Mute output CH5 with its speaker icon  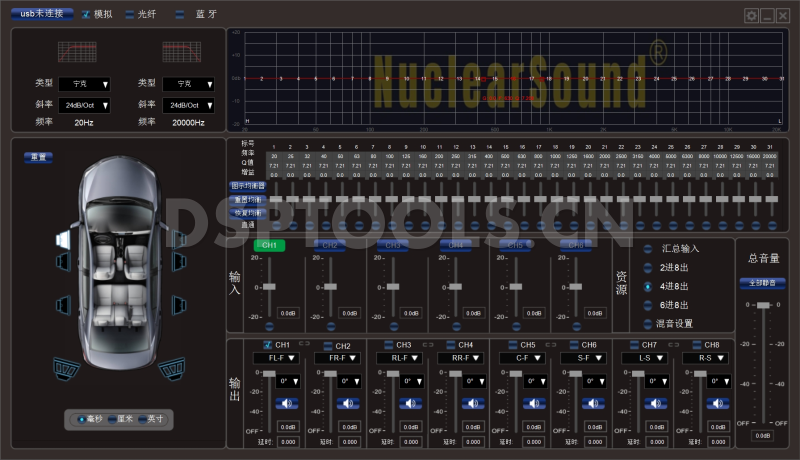tap(534, 403)
